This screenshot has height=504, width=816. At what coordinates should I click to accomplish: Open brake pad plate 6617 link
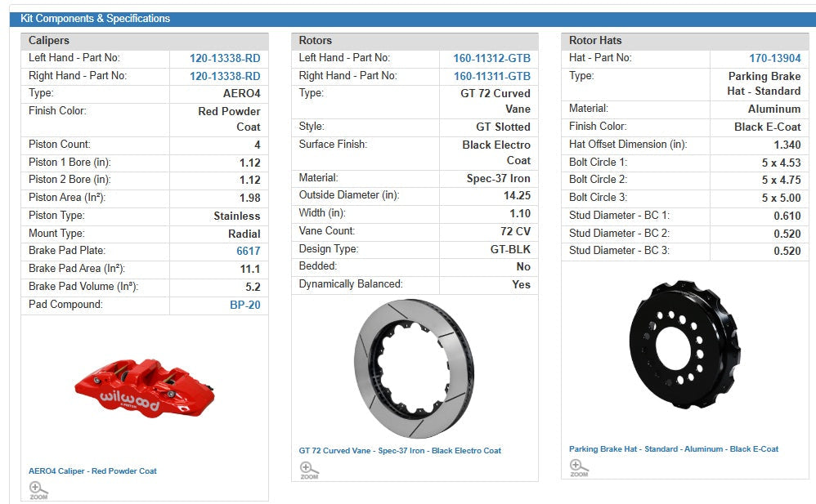(x=248, y=251)
